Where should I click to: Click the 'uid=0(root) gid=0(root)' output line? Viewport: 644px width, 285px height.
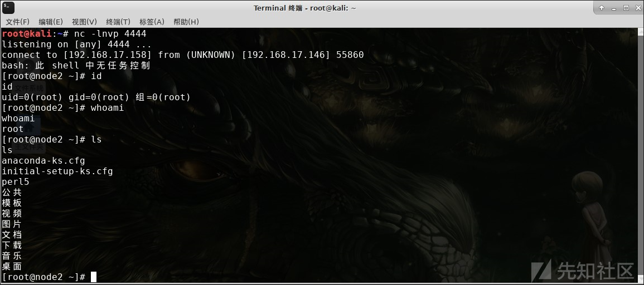[96, 97]
